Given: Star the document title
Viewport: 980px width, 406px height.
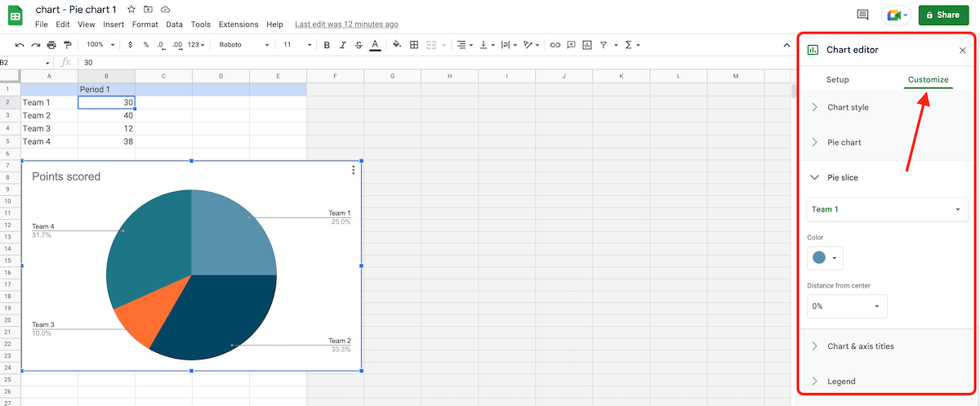Looking at the screenshot, I should 131,9.
